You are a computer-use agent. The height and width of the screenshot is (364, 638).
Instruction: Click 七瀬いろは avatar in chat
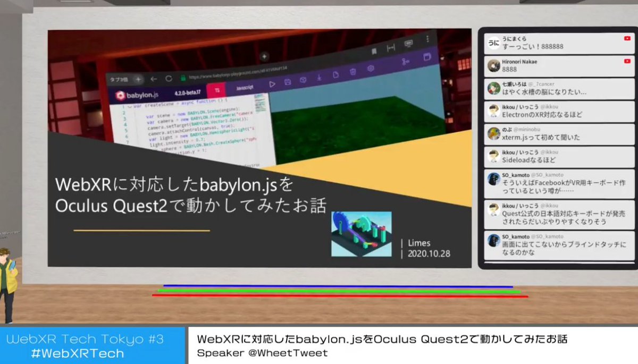[493, 88]
